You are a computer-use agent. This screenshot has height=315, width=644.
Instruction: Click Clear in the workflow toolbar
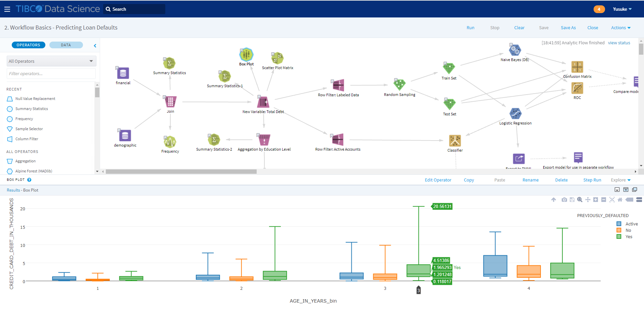click(519, 28)
